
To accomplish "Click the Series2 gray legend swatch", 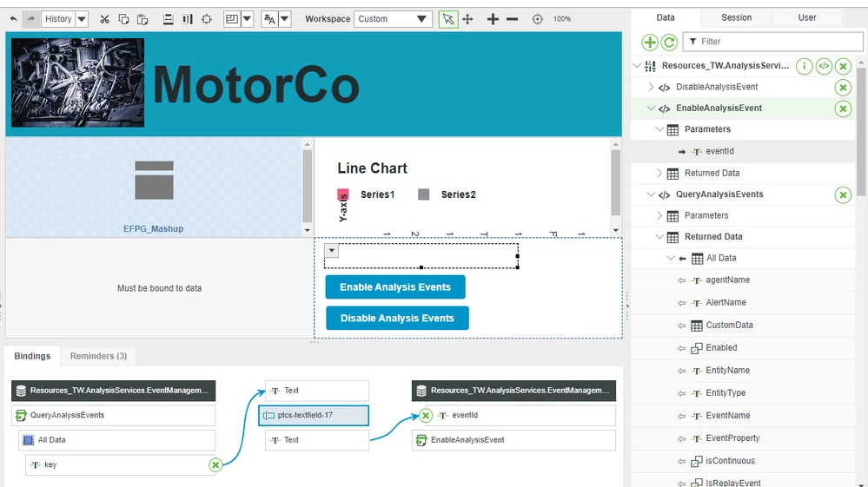I will coord(423,194).
